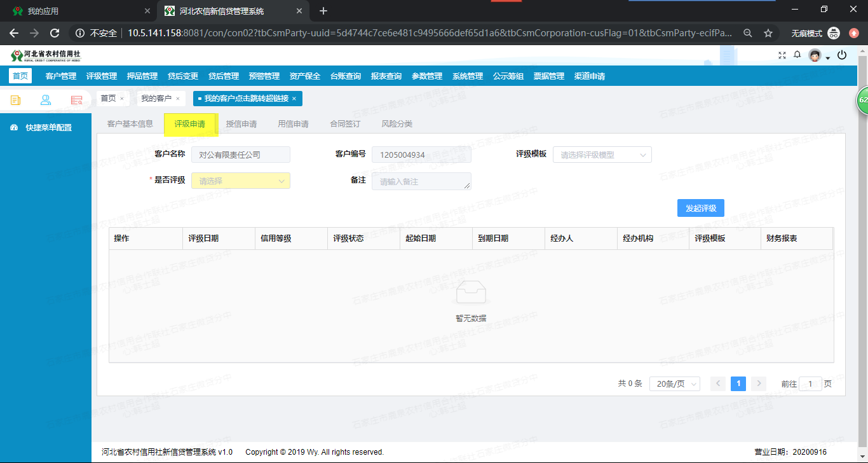Click the logout power icon
Screen dimensions: 868x463
pos(842,55)
